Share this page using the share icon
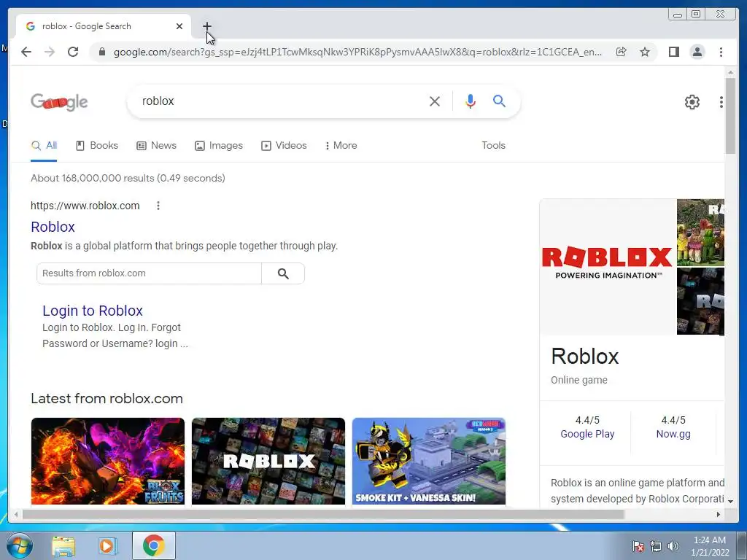Image resolution: width=747 pixels, height=560 pixels. 621,52
